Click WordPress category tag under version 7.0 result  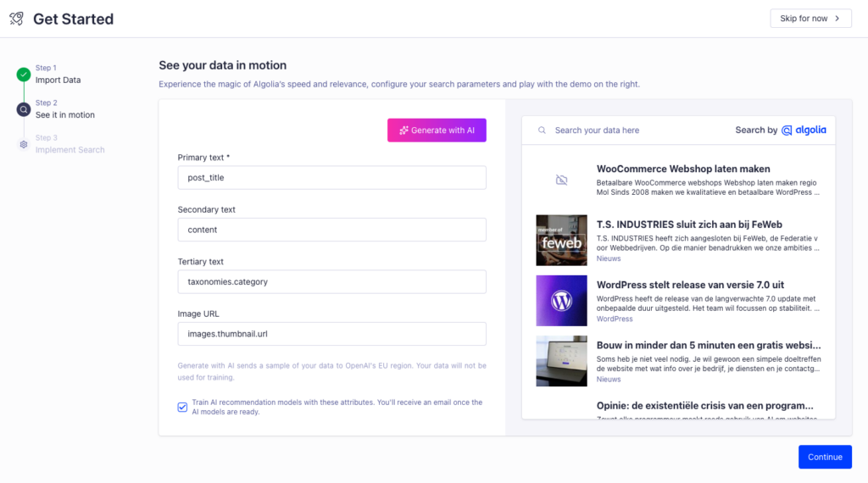615,319
